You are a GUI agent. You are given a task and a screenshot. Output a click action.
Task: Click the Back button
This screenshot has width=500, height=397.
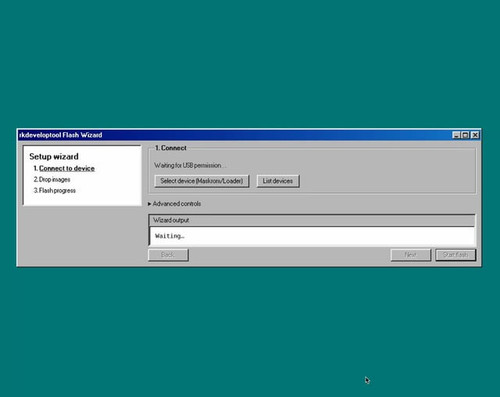click(x=168, y=255)
